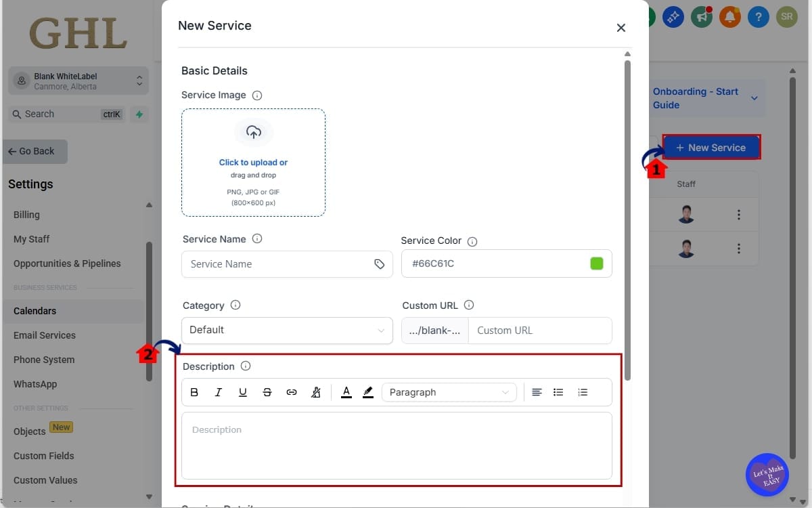Image resolution: width=812 pixels, height=508 pixels.
Task: Collapse the Onboarding - Start Guide section
Action: (x=754, y=98)
